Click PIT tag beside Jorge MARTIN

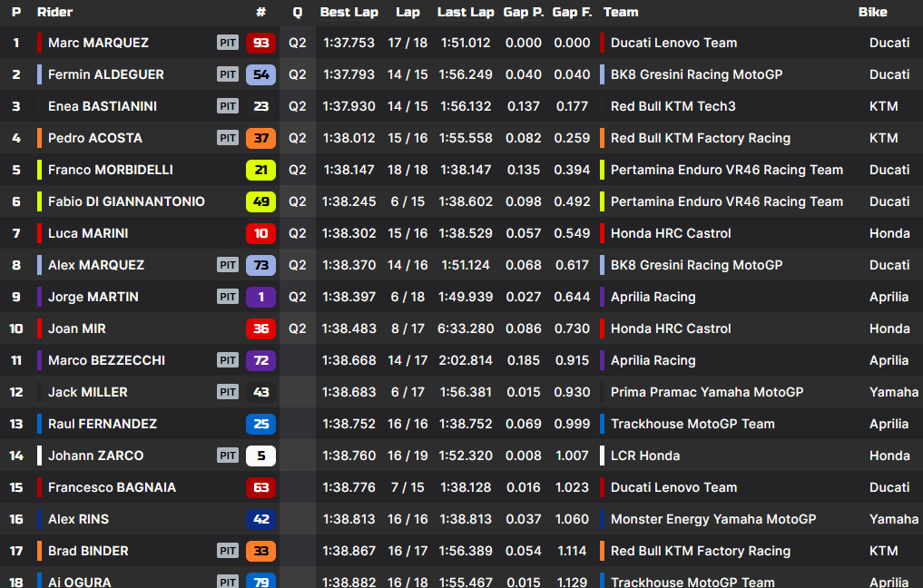coord(228,298)
